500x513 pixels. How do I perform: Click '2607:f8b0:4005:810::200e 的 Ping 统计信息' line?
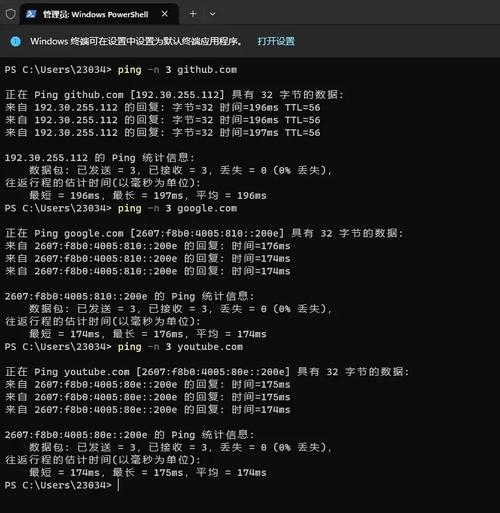[129, 296]
